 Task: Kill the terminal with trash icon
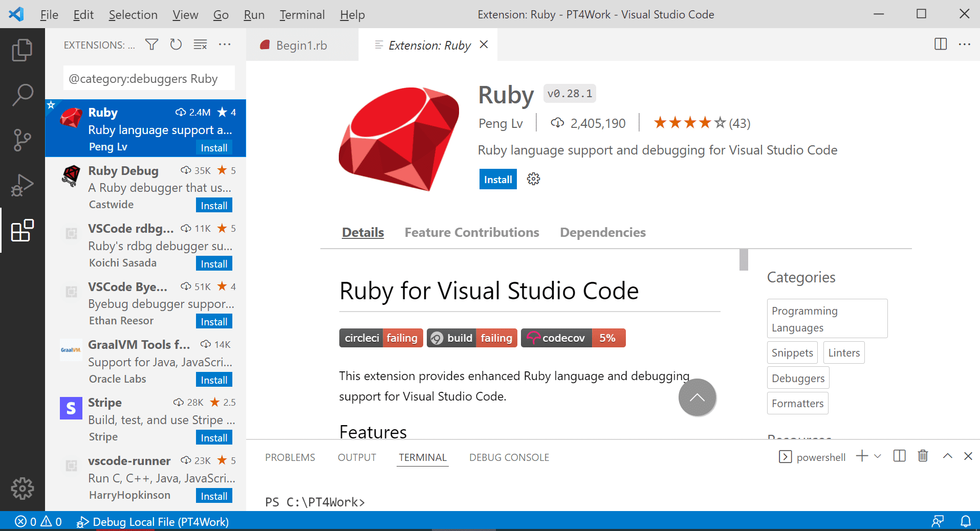coord(923,456)
